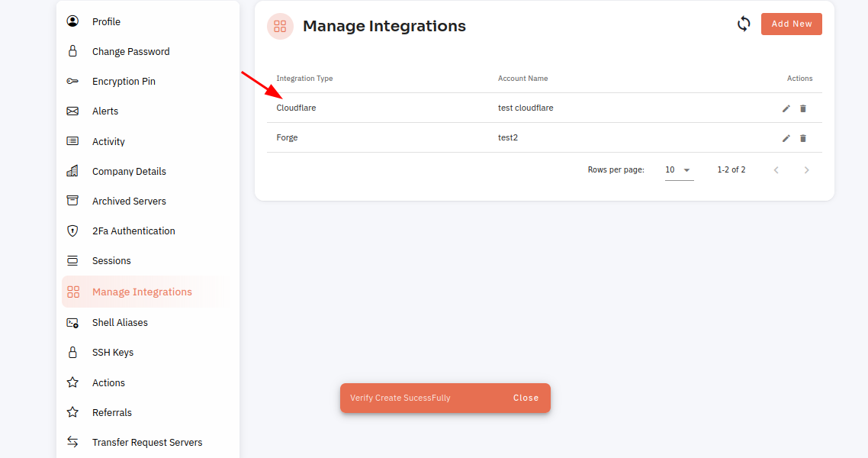The height and width of the screenshot is (458, 868).
Task: Click the Add New button
Action: pyautogui.click(x=792, y=24)
